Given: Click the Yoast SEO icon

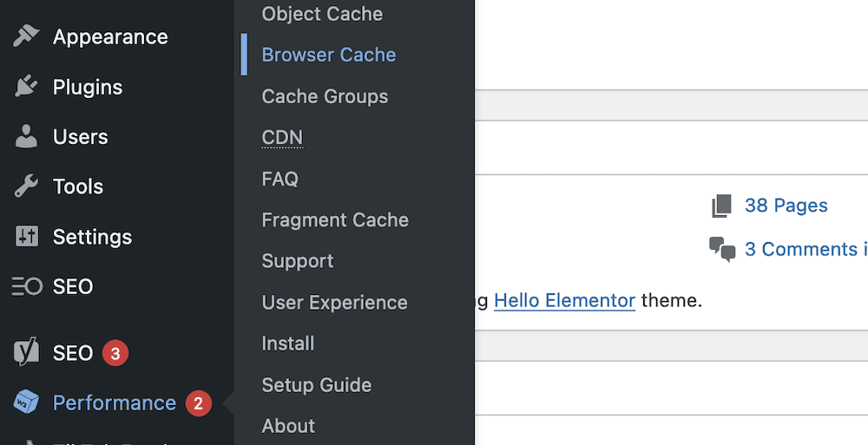Looking at the screenshot, I should (x=27, y=353).
